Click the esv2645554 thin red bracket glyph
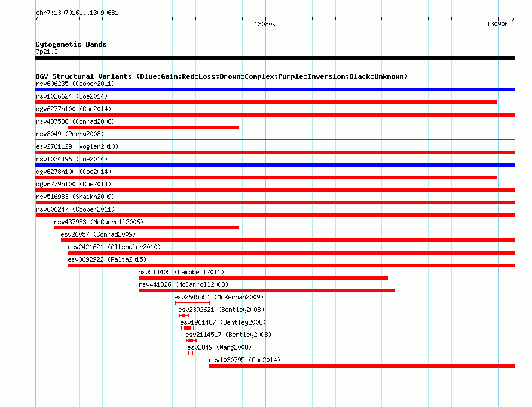The width and height of the screenshot is (532, 407). 192,303
